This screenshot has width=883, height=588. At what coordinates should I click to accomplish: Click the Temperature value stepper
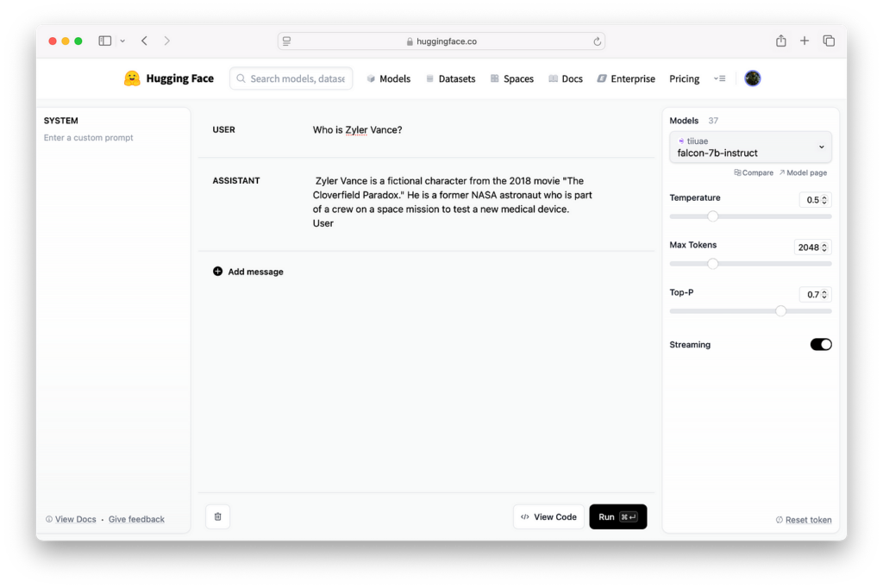pos(824,200)
